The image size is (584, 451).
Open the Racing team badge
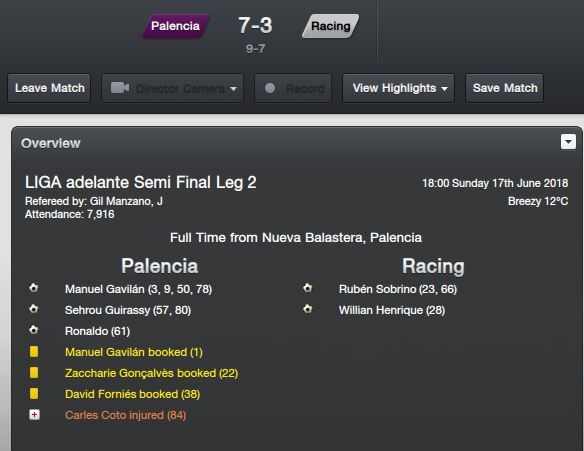click(331, 26)
